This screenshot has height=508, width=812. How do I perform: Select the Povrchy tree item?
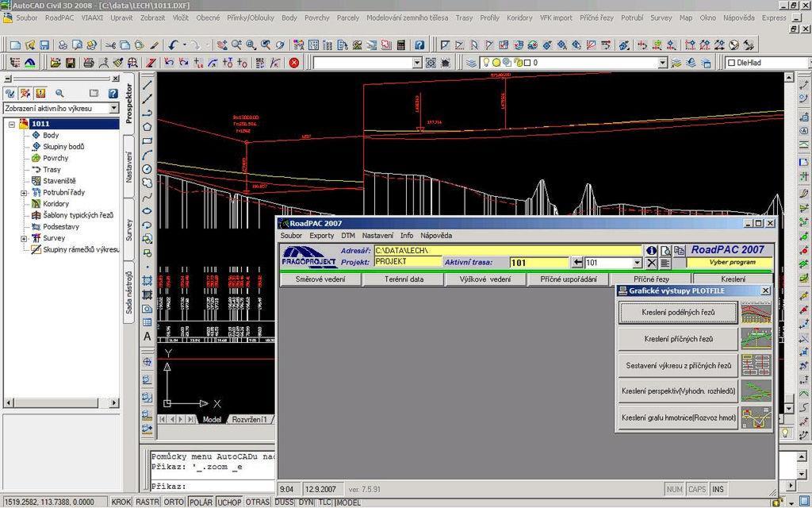click(x=56, y=158)
